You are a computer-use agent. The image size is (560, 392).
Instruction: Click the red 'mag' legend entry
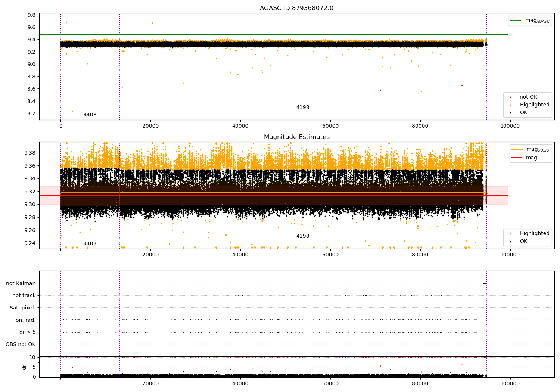[x=517, y=158]
